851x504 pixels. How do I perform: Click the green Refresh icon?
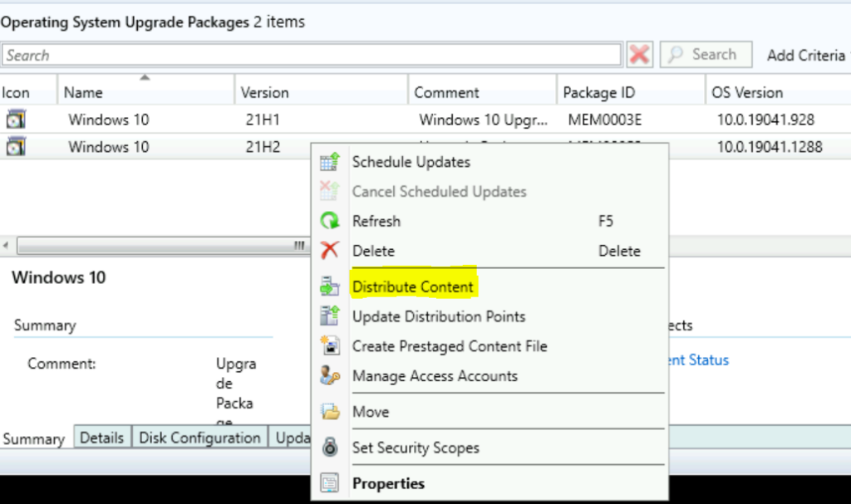click(329, 221)
